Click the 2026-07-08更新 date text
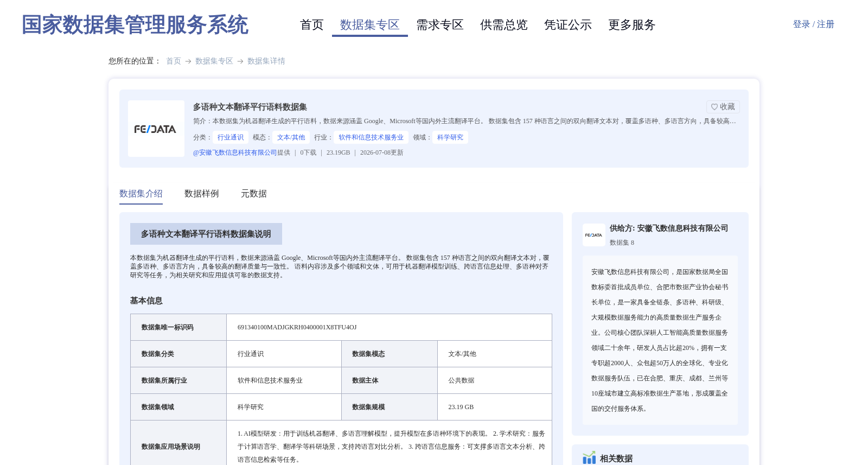The image size is (868, 465). 382,152
